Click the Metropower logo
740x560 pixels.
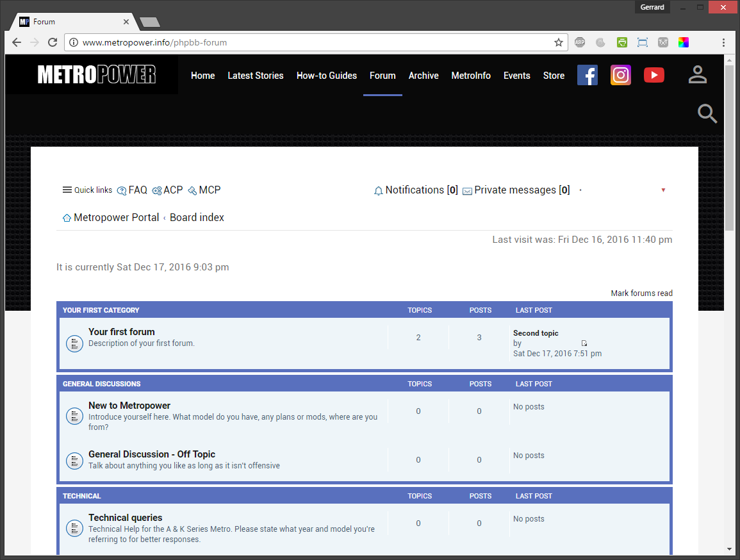coord(96,74)
